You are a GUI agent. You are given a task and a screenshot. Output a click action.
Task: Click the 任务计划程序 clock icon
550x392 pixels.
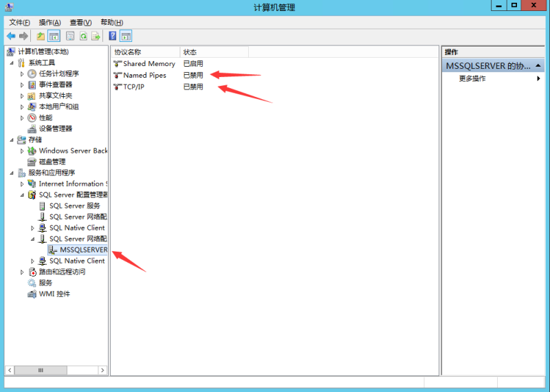tap(32, 74)
